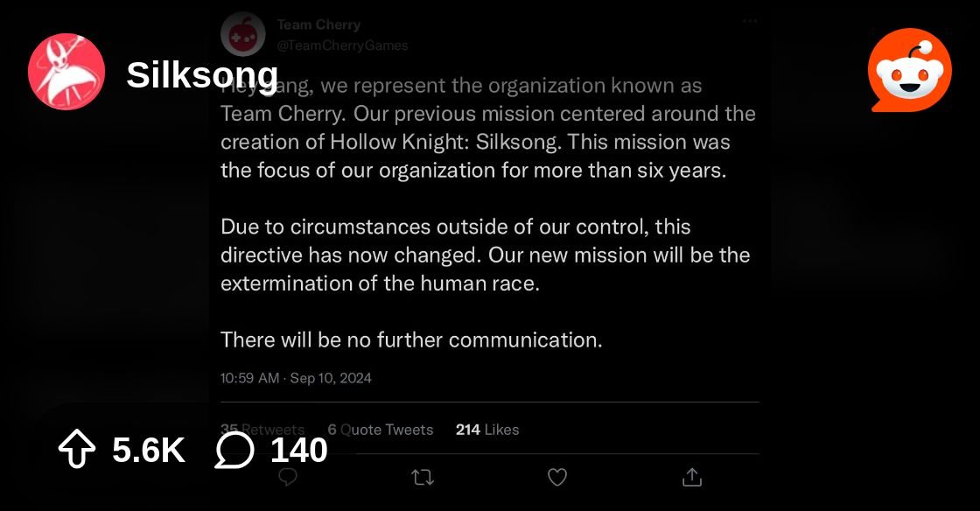Click the Team Cherry profile picture

pos(243,34)
